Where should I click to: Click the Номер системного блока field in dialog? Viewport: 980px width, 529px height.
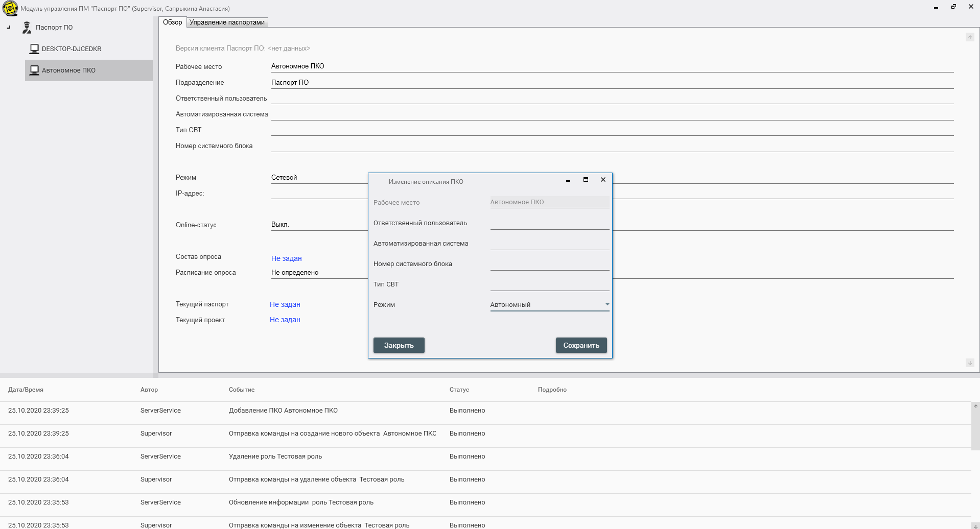coord(550,264)
